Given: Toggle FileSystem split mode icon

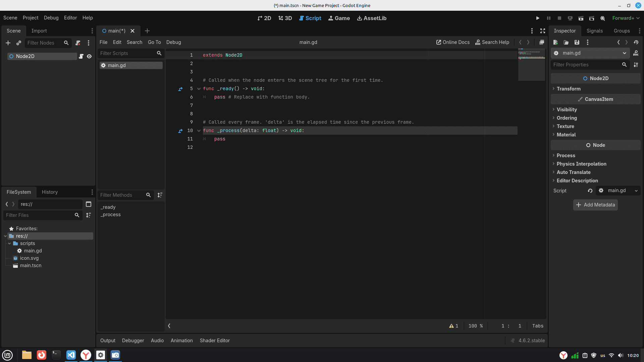Looking at the screenshot, I should (89, 204).
